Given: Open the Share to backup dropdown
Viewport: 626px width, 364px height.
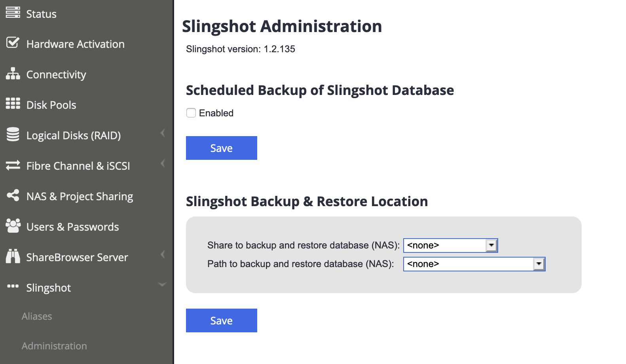Looking at the screenshot, I should pyautogui.click(x=450, y=245).
